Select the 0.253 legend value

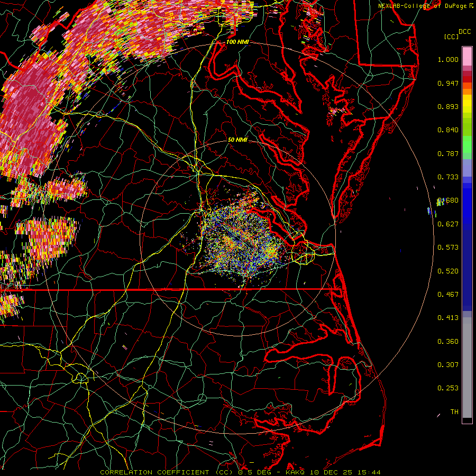448,388
